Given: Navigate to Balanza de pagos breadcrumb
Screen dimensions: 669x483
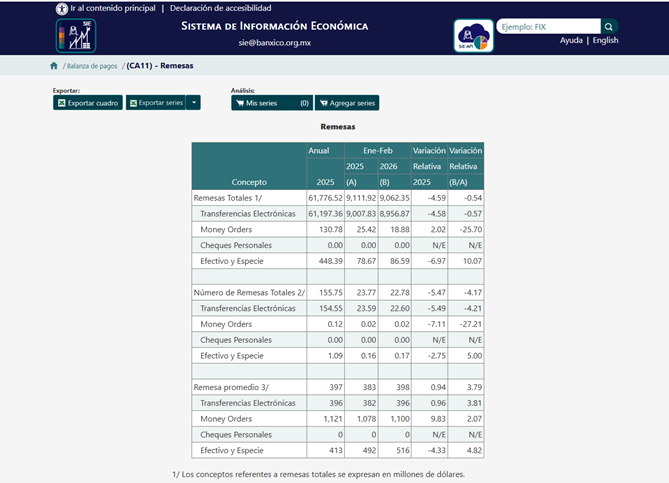Looking at the screenshot, I should point(93,66).
